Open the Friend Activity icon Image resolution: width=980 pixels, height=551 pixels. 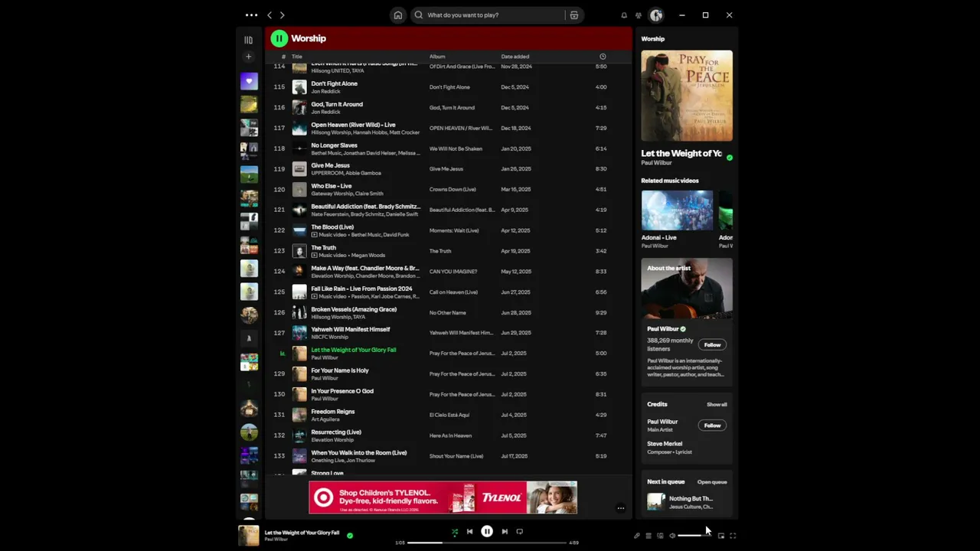click(639, 15)
